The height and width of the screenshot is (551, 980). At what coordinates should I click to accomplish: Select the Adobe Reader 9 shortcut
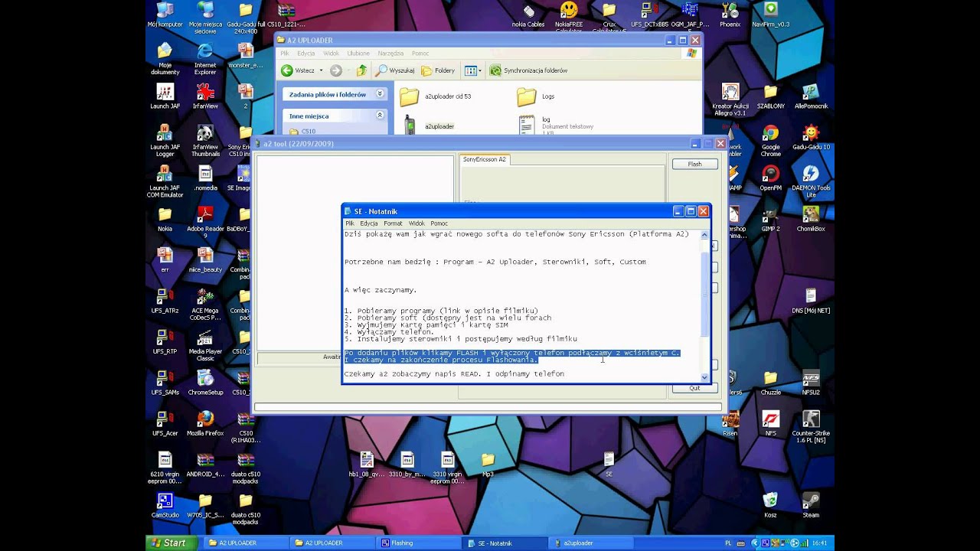(205, 221)
